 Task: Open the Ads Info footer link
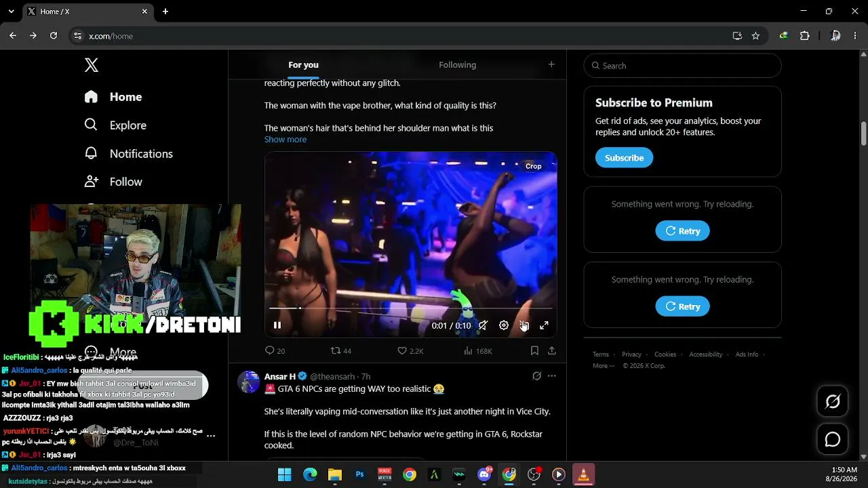pyautogui.click(x=747, y=354)
